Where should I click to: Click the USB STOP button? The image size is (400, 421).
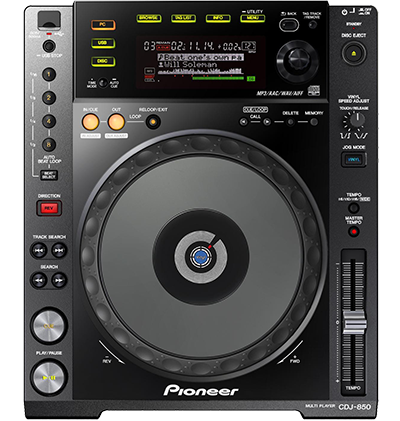[49, 46]
